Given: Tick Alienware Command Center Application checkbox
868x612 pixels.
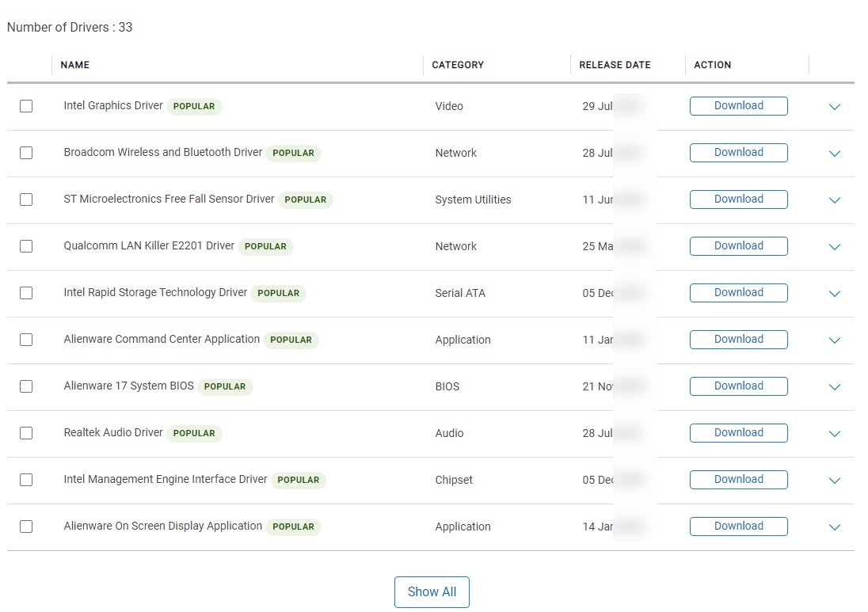Looking at the screenshot, I should pyautogui.click(x=26, y=340).
